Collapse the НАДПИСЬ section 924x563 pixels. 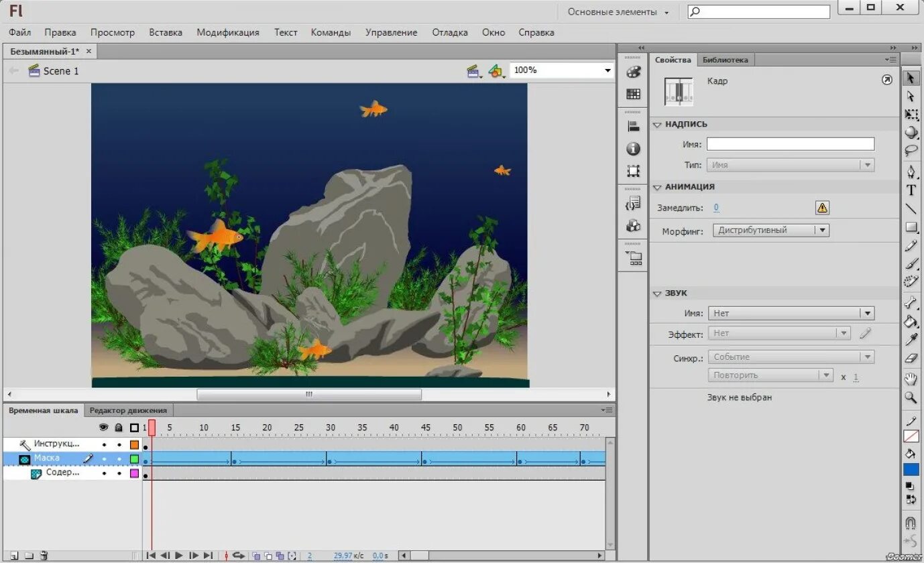(657, 125)
